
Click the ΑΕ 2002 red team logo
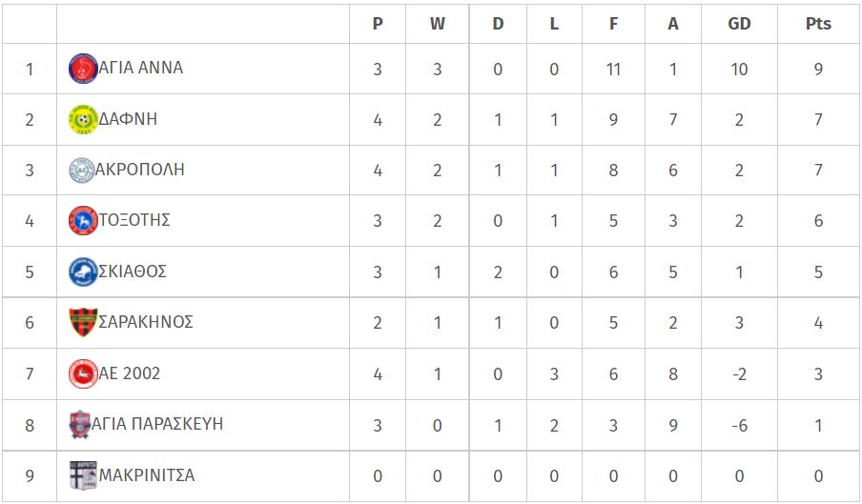(83, 373)
